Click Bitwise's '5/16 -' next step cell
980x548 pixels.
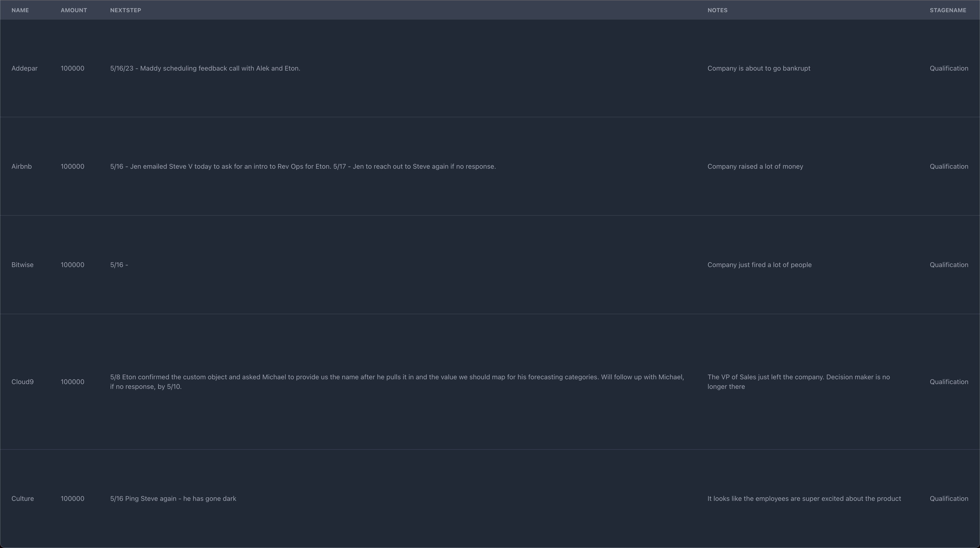[119, 265]
